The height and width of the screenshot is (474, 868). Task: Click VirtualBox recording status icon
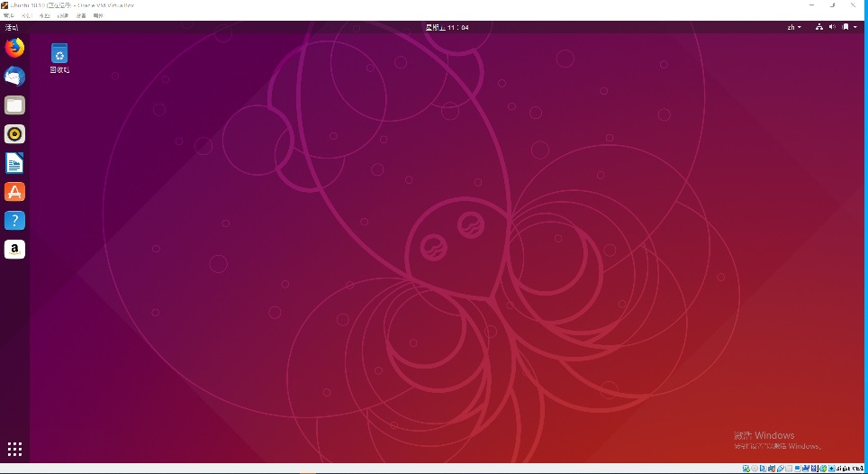(x=806, y=469)
